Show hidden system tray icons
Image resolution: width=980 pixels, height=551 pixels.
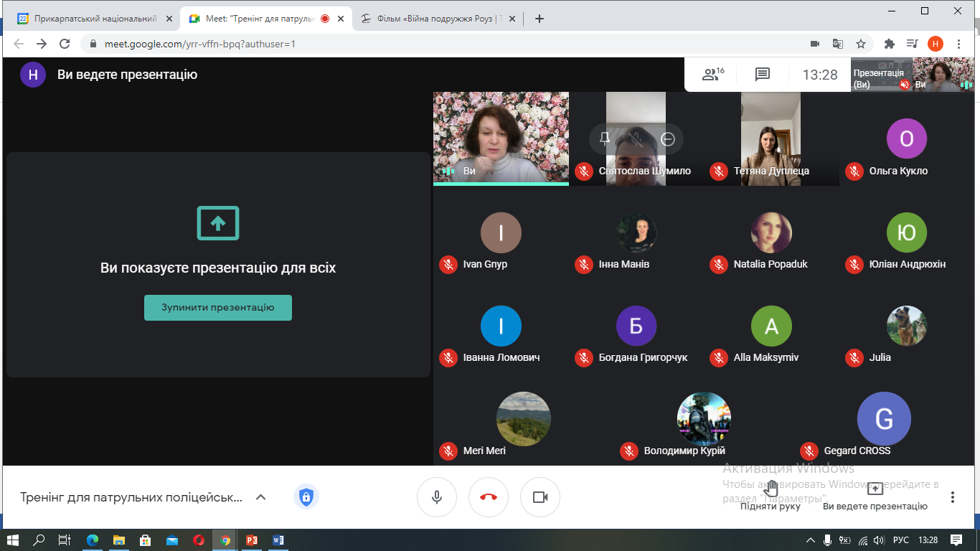click(x=811, y=540)
